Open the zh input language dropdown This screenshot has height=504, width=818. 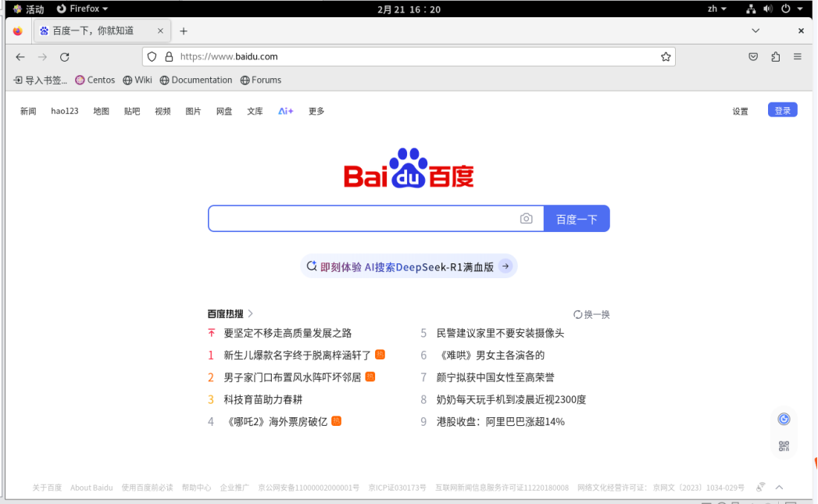(x=716, y=9)
